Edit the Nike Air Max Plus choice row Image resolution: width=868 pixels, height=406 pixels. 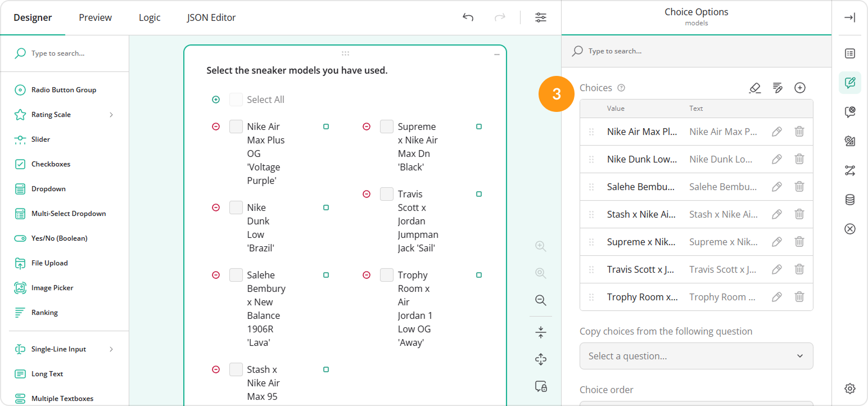pos(777,132)
